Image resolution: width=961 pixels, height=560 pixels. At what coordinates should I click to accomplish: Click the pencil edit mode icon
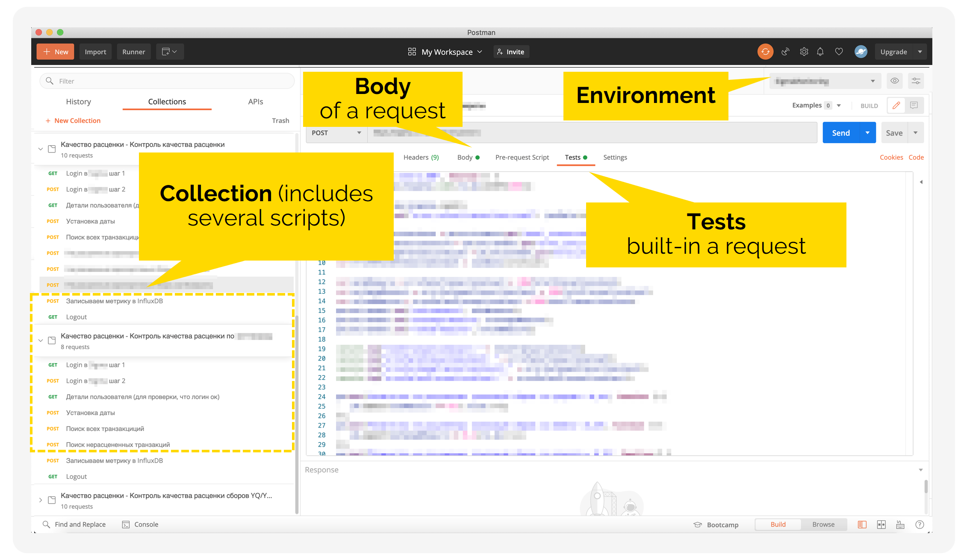tap(896, 106)
